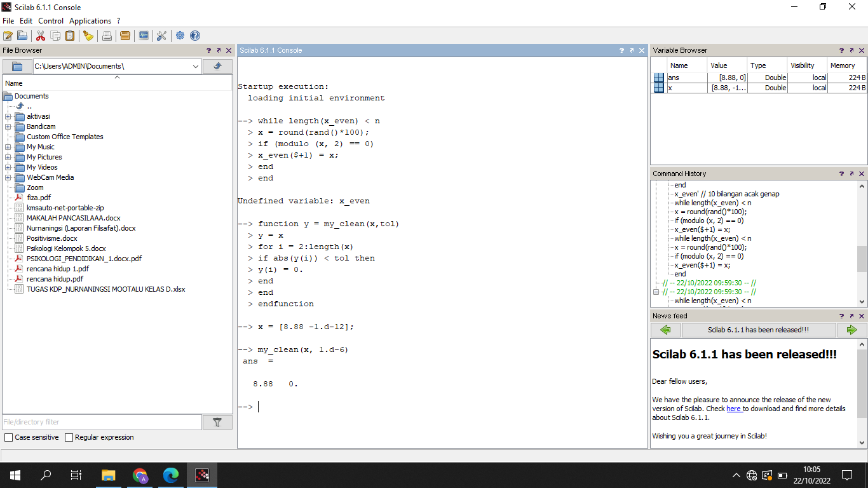Select the Zoom folder
Viewport: 868px width, 488px height.
35,187
